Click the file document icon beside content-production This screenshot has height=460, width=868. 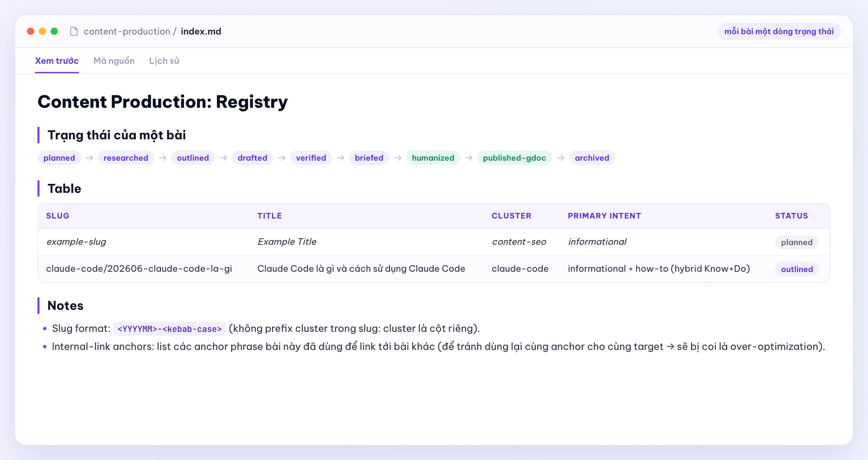point(74,31)
